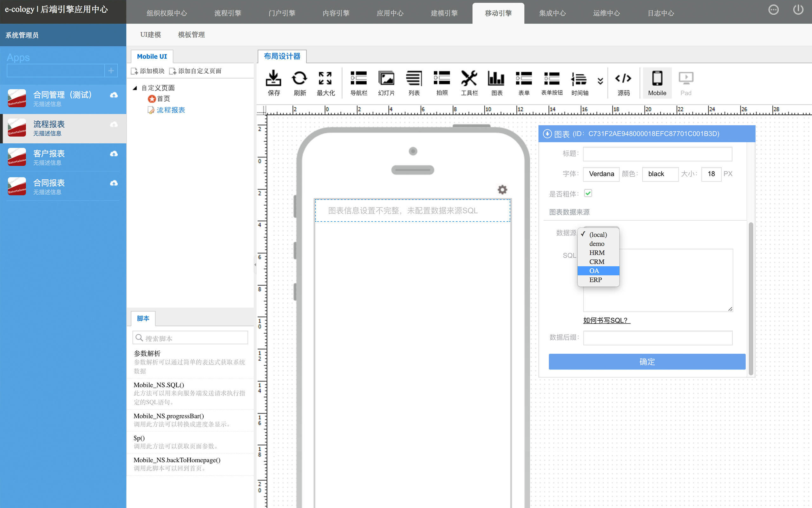Insert the 表单 form component
The width and height of the screenshot is (812, 508).
tap(524, 83)
